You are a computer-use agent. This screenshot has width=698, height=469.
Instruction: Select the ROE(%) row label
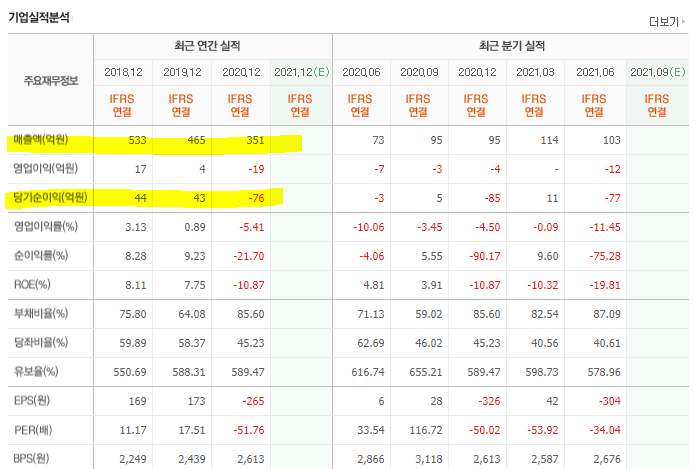32,284
